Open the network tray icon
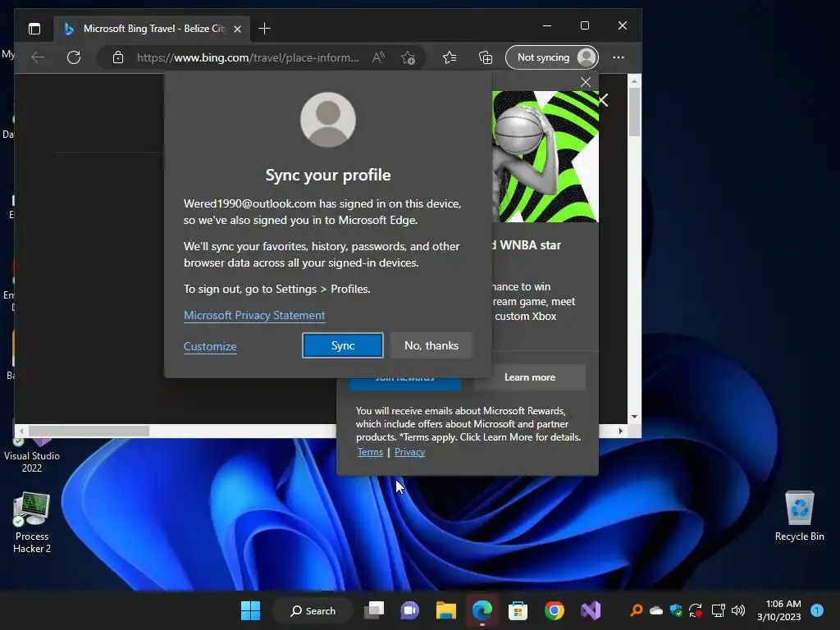Viewport: 840px width, 630px height. click(x=718, y=610)
